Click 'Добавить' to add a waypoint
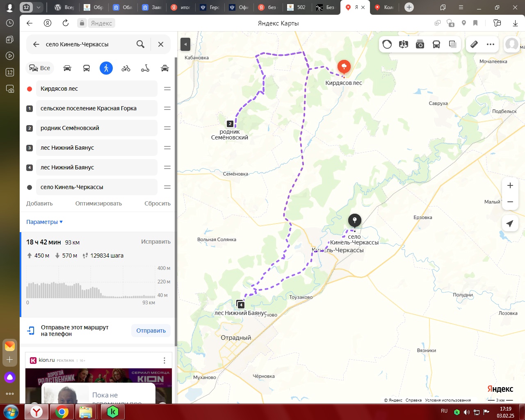The height and width of the screenshot is (420, 525). point(39,203)
